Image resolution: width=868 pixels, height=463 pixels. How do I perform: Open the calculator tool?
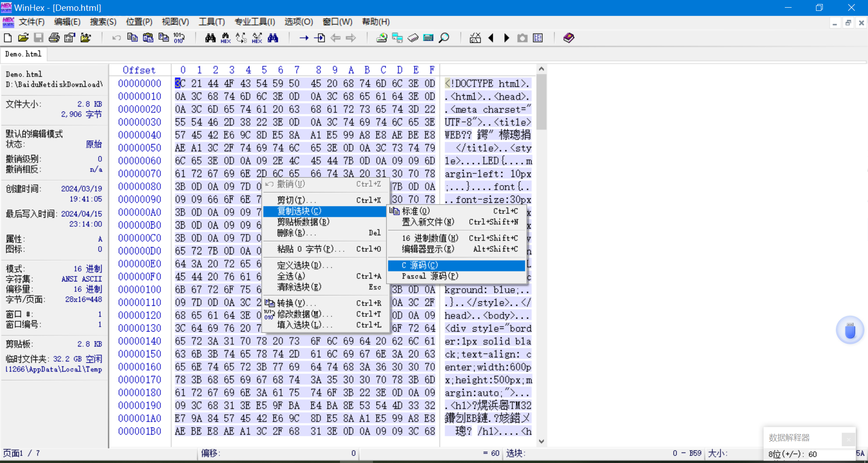(x=428, y=38)
